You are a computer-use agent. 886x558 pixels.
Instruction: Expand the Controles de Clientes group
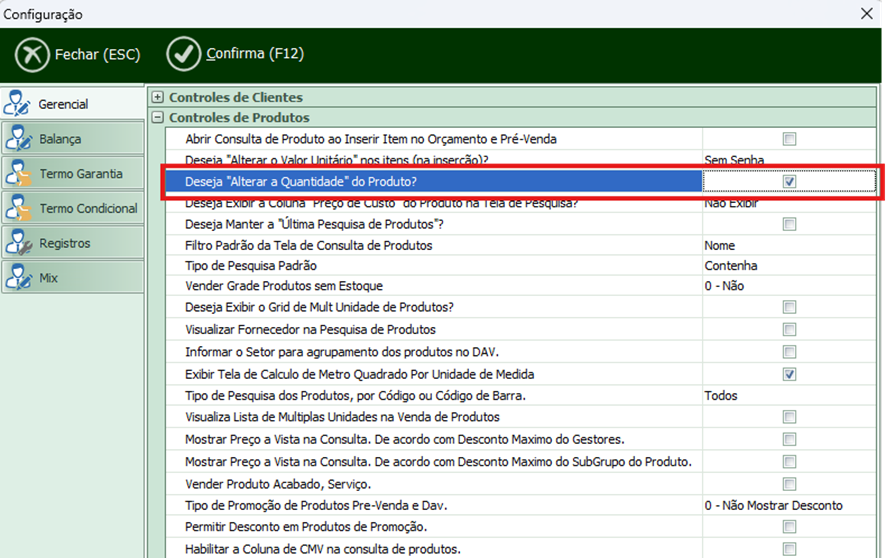click(x=158, y=97)
